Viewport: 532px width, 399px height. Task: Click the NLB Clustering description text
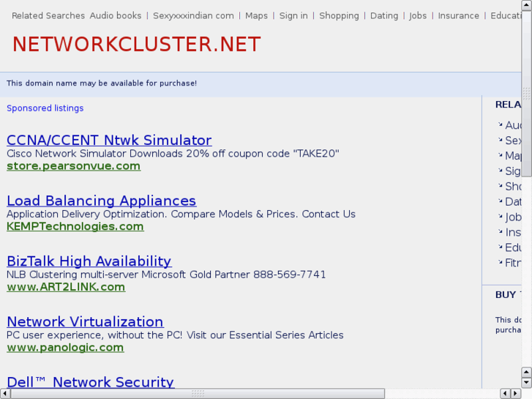(x=166, y=275)
